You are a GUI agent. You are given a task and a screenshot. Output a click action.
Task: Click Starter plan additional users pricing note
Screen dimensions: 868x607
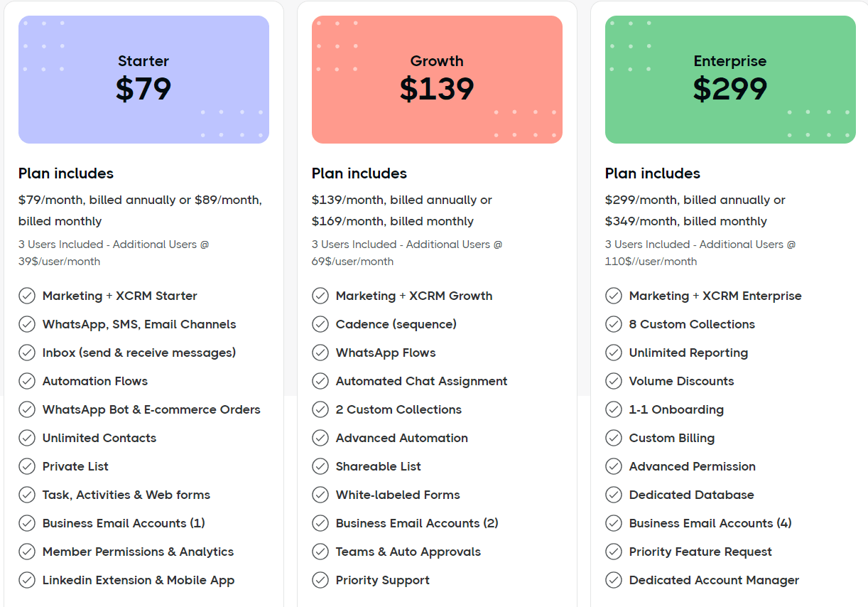[x=114, y=252]
